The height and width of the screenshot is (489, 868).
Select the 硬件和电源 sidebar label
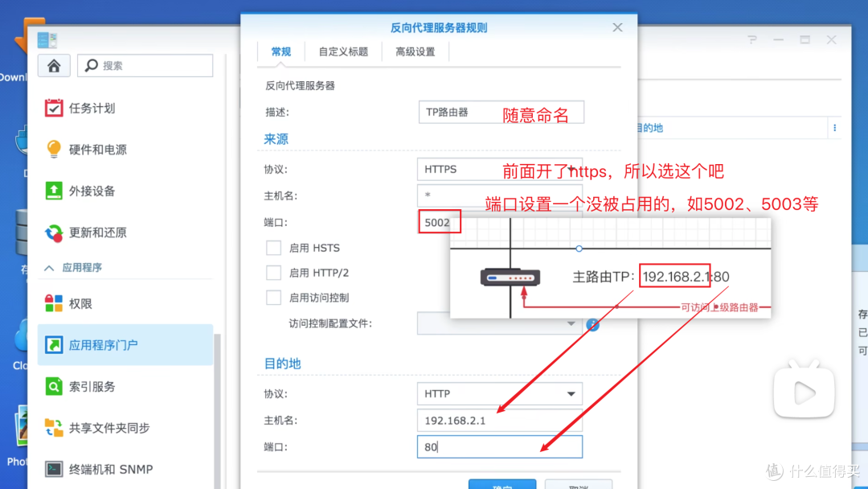coord(98,150)
